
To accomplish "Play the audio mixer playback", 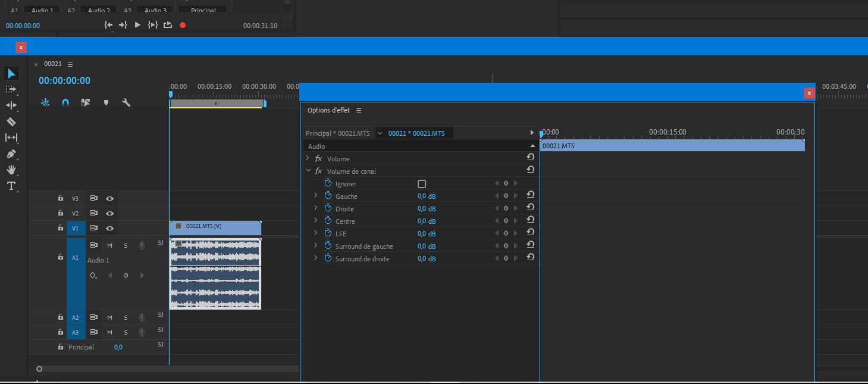I will 137,24.
